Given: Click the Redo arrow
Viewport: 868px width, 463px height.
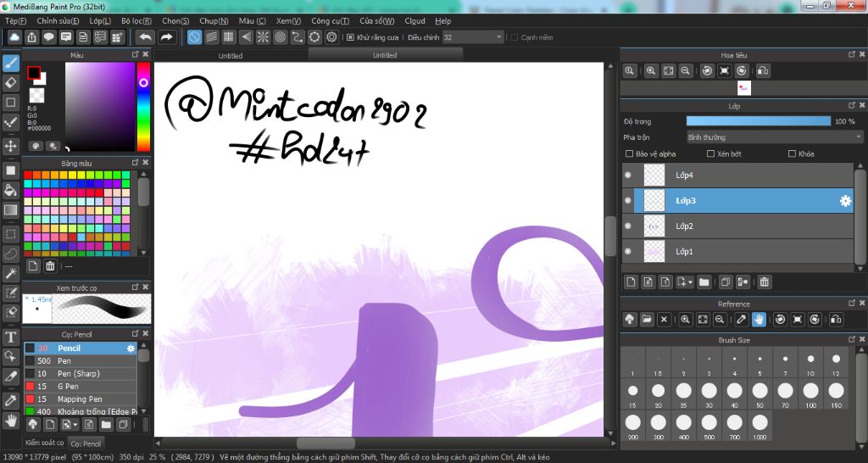Looking at the screenshot, I should [x=166, y=37].
